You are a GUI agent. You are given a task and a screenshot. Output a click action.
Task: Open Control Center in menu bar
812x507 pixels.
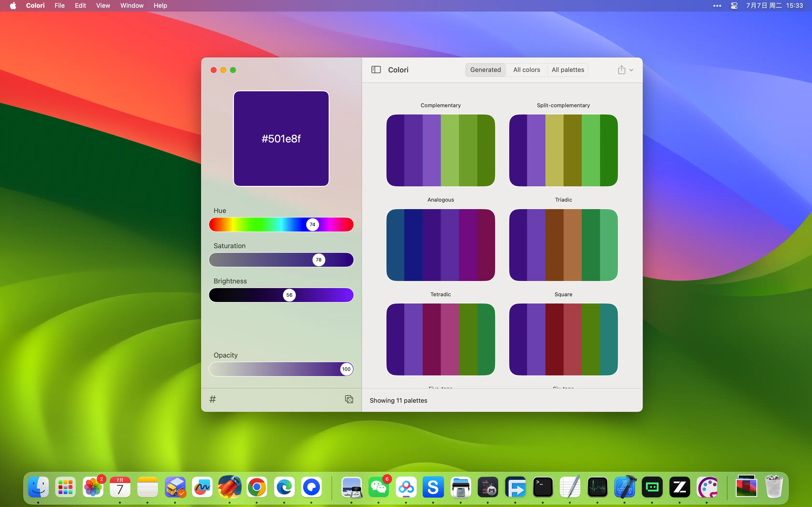coord(734,6)
